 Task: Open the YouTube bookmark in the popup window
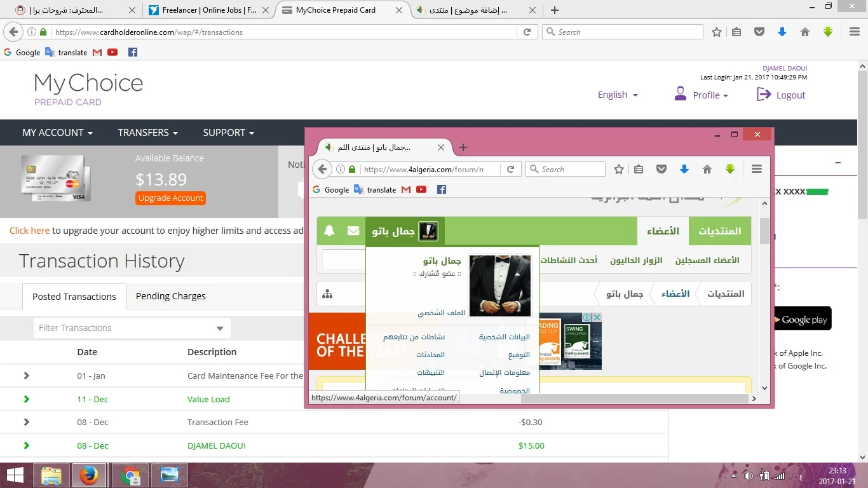point(421,189)
